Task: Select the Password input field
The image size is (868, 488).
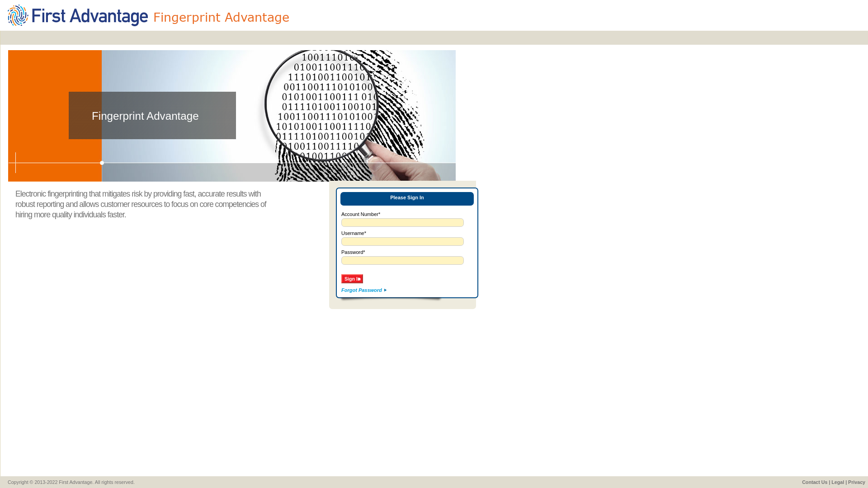Action: click(402, 261)
